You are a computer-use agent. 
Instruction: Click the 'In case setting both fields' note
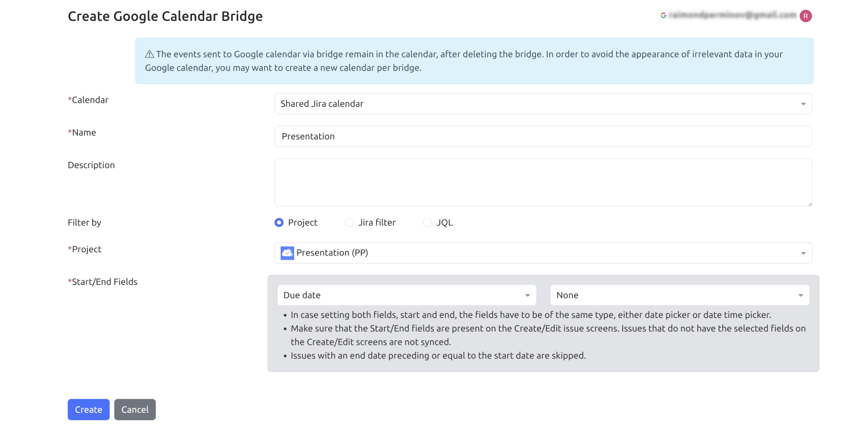tap(531, 315)
